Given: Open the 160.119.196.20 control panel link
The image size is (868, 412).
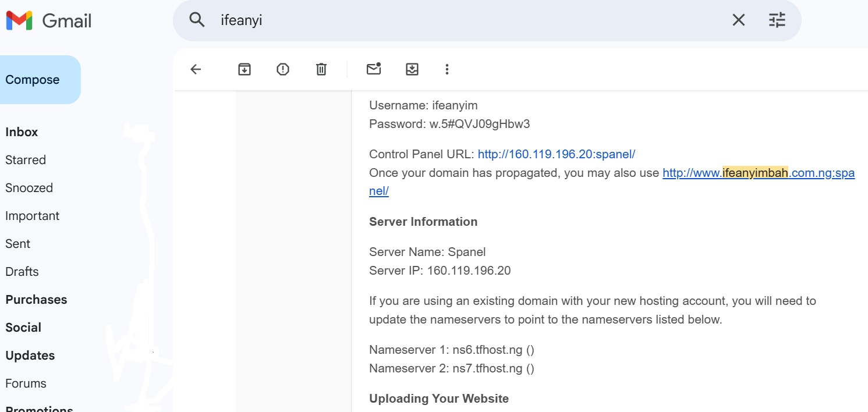Looking at the screenshot, I should 556,154.
